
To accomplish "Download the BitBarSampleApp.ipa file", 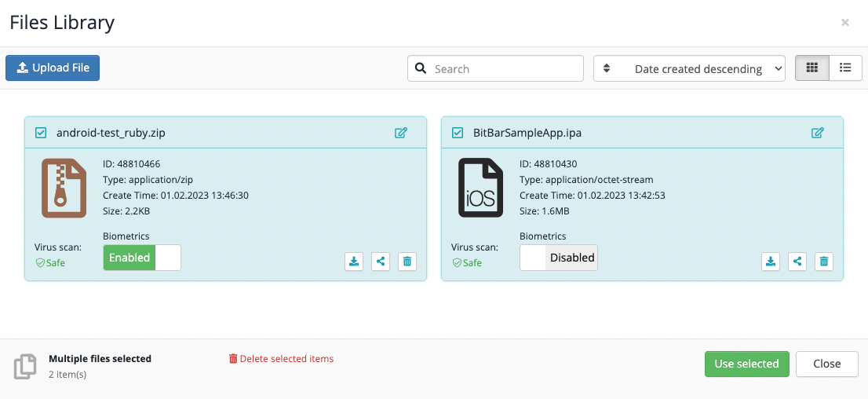I will tap(771, 262).
